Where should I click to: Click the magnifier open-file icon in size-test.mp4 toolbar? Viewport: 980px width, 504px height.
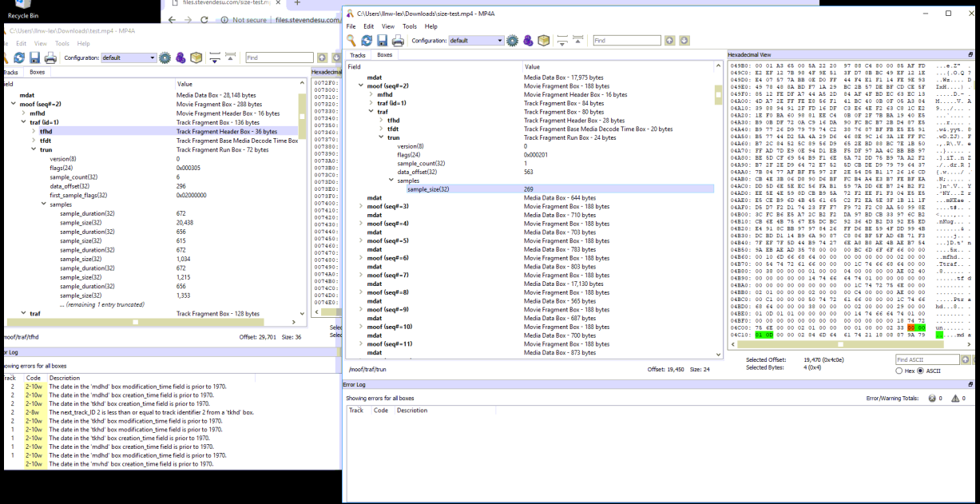(x=351, y=41)
